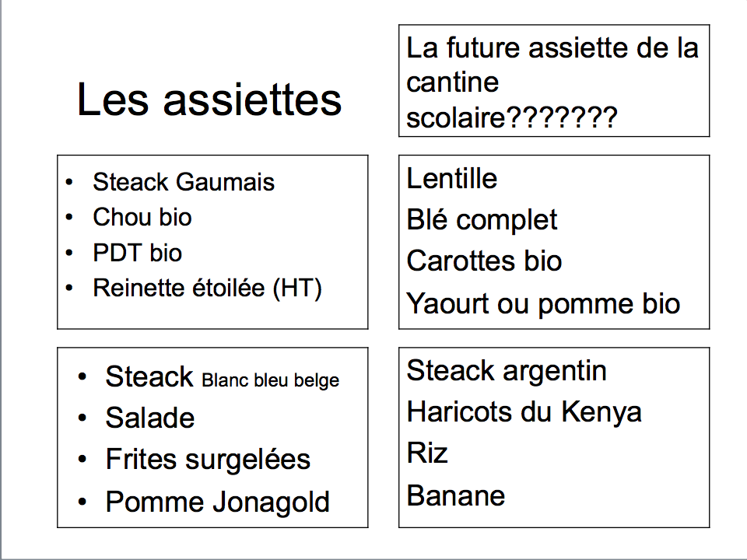This screenshot has height=560, width=747.
Task: Click the "scolaire???????" text line
Action: (x=512, y=117)
